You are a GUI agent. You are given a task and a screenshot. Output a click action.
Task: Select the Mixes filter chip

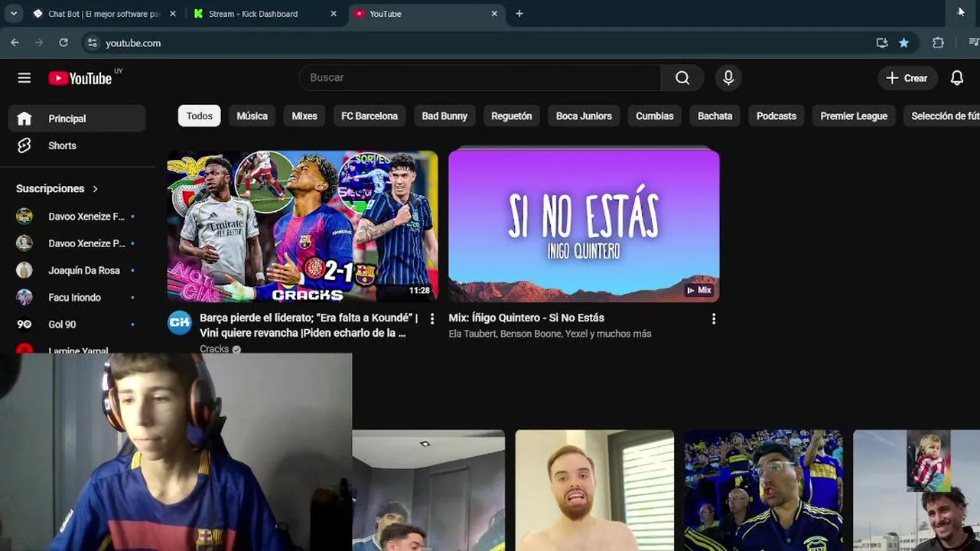click(x=304, y=116)
